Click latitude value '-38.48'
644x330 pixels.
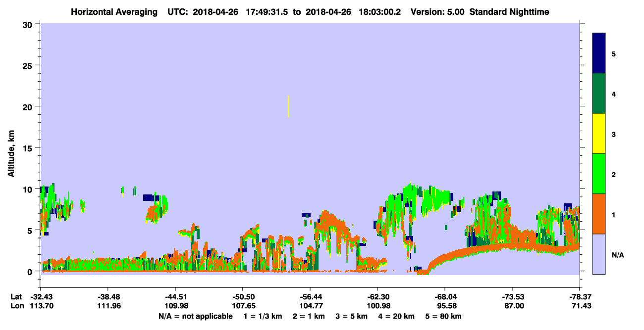click(107, 297)
